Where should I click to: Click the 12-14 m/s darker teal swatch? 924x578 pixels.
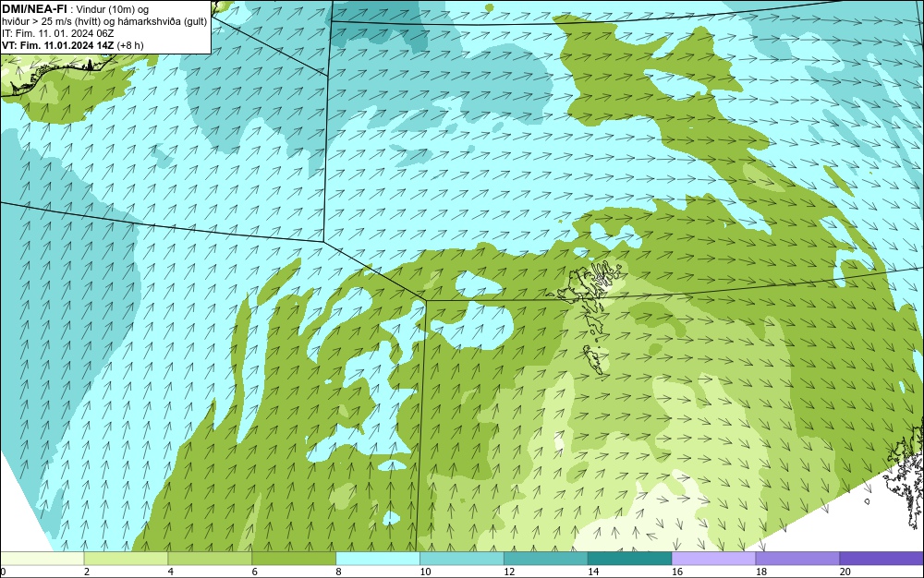pyautogui.click(x=546, y=558)
